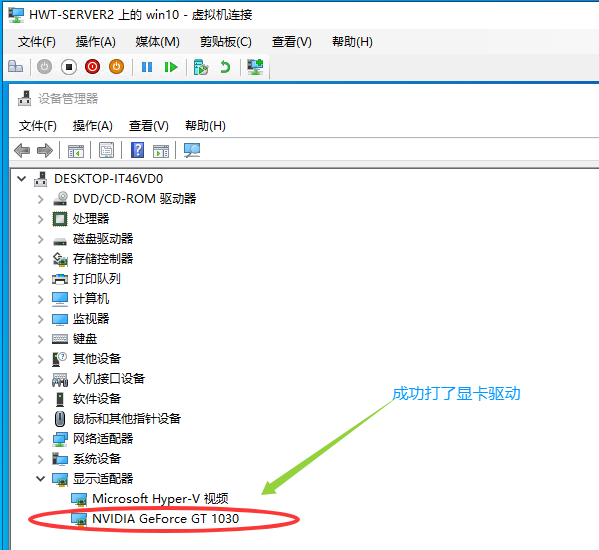Viewport: 599px width, 550px height.
Task: Expand the 存储控制器 node
Action: [40, 259]
